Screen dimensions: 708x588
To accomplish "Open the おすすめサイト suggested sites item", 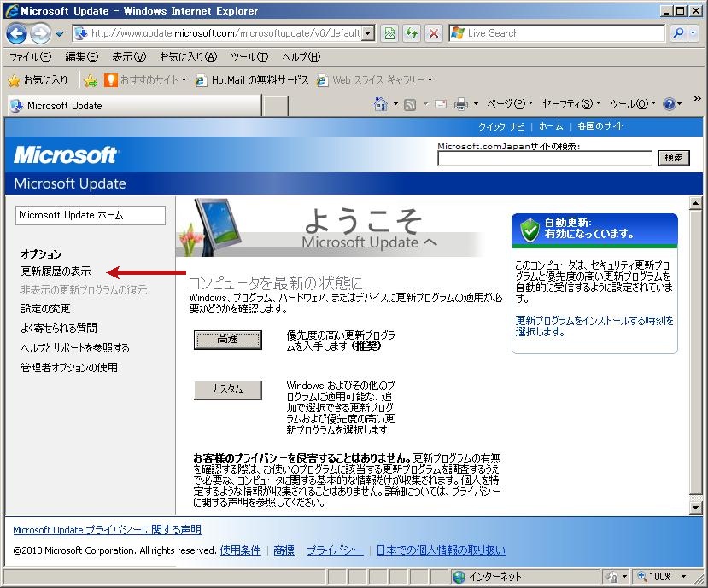I will click(145, 80).
